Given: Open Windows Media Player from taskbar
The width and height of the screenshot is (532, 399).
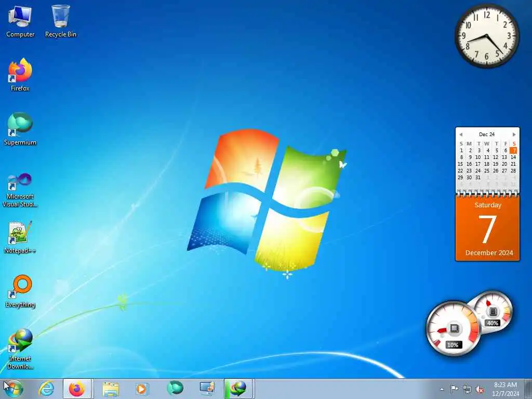Looking at the screenshot, I should (x=141, y=389).
